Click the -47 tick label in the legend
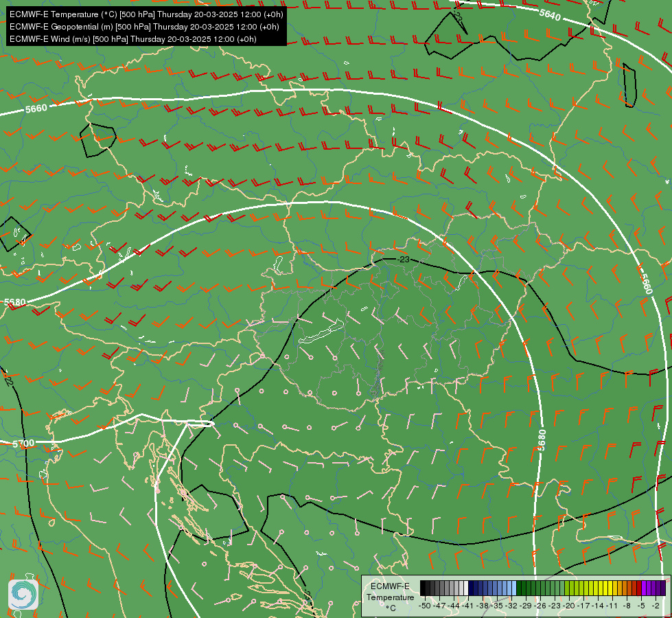This screenshot has width=672, height=618. [x=439, y=606]
